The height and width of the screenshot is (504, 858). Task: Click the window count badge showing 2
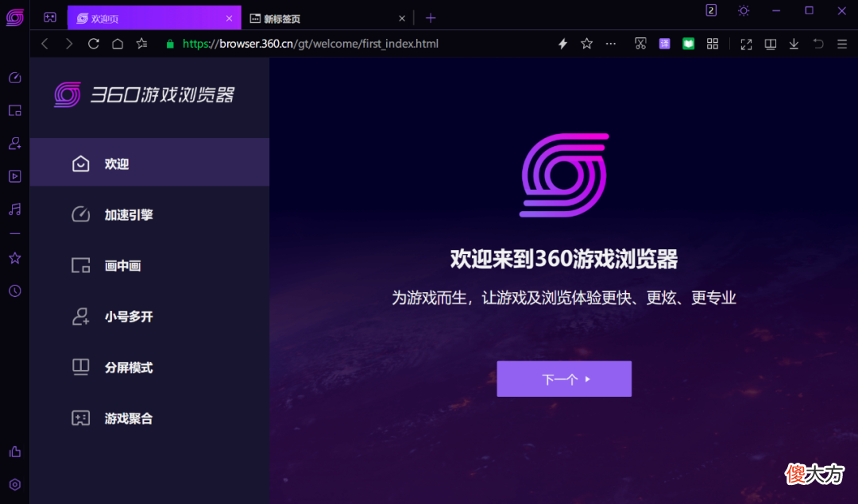click(711, 10)
